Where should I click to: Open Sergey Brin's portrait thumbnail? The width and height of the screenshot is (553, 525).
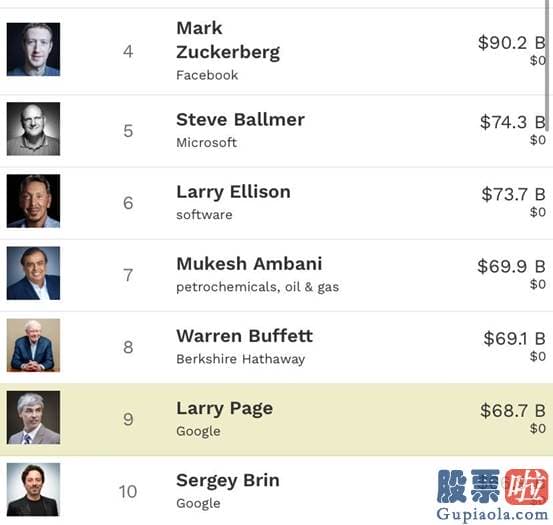point(34,490)
